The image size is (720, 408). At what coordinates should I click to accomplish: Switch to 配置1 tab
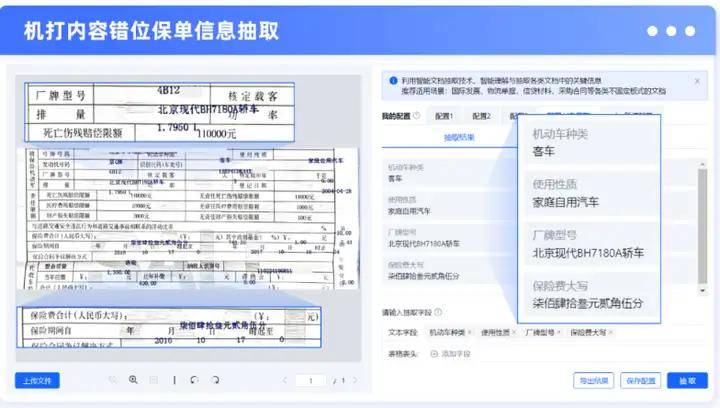pyautogui.click(x=444, y=116)
